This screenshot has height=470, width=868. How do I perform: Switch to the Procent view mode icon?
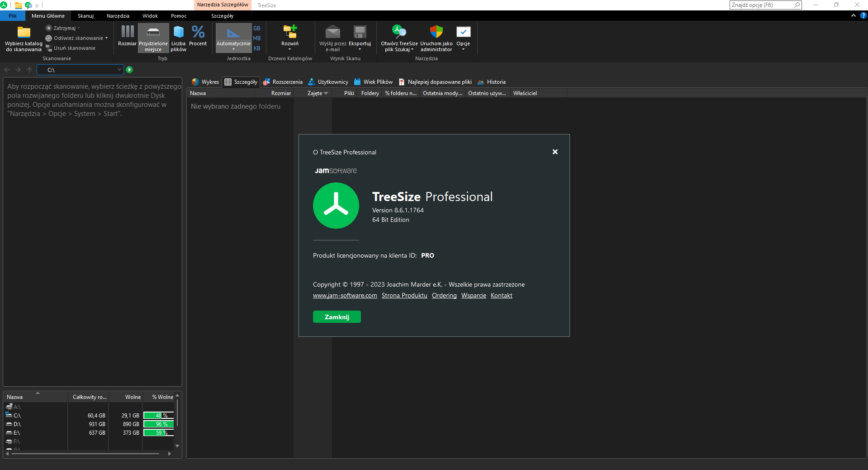click(x=198, y=32)
